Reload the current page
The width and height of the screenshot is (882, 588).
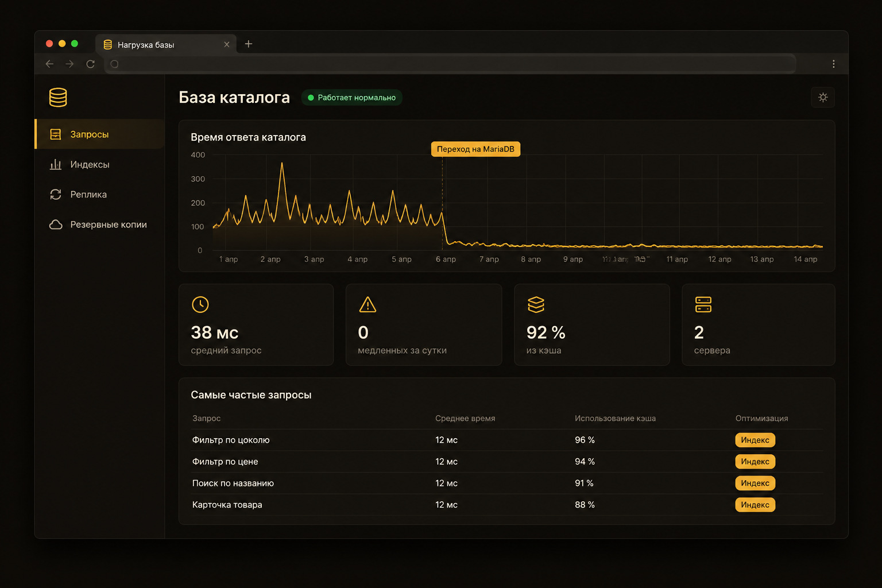90,64
